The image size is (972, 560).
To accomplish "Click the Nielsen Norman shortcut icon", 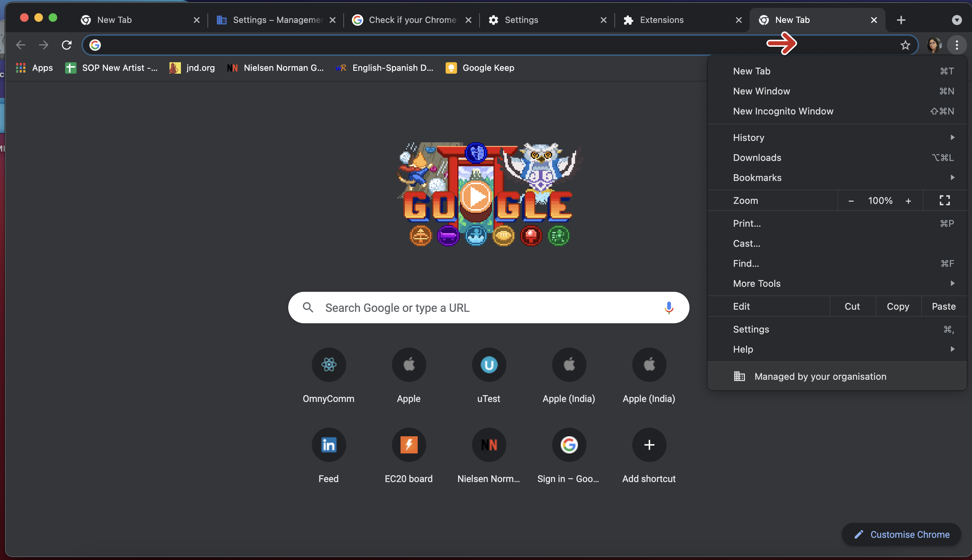I will click(489, 444).
